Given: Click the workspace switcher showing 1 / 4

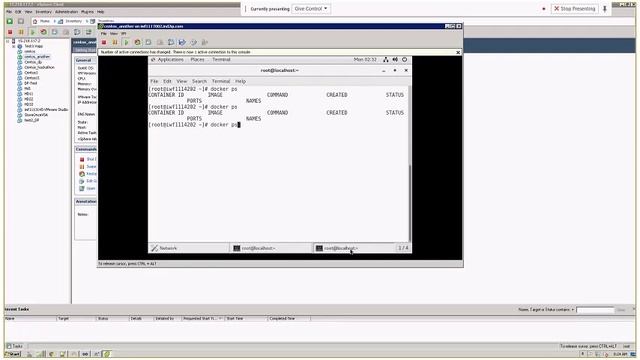Looking at the screenshot, I should point(403,248).
